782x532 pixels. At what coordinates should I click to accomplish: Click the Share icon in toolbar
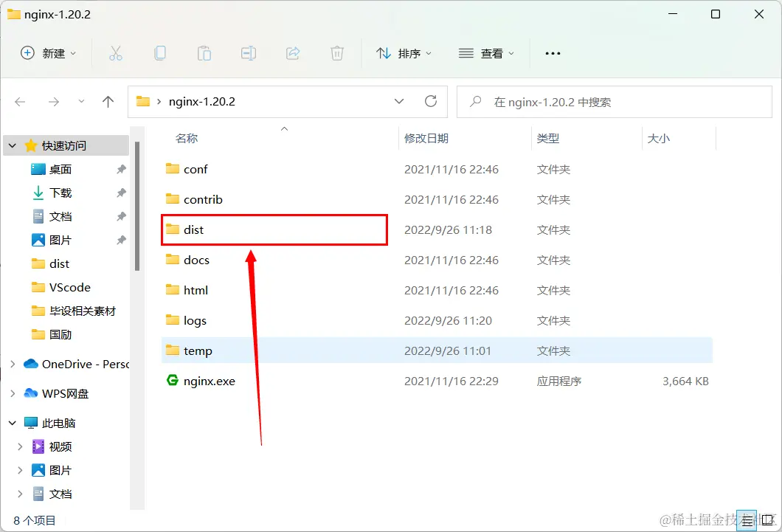pos(293,53)
